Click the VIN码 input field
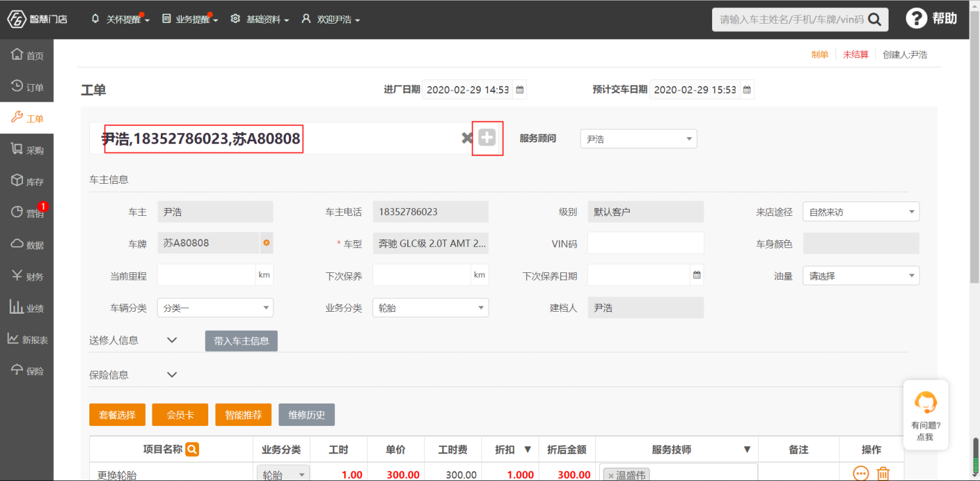 [x=646, y=243]
